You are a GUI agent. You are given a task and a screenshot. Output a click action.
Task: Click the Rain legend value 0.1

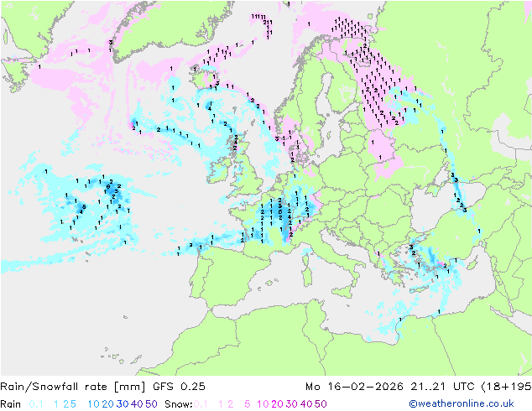pyautogui.click(x=36, y=404)
